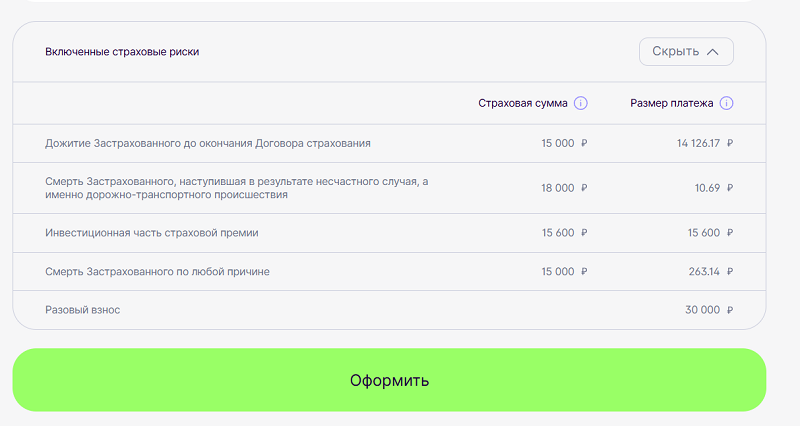Click the Оформить green button
This screenshot has width=800, height=426.
tap(389, 380)
